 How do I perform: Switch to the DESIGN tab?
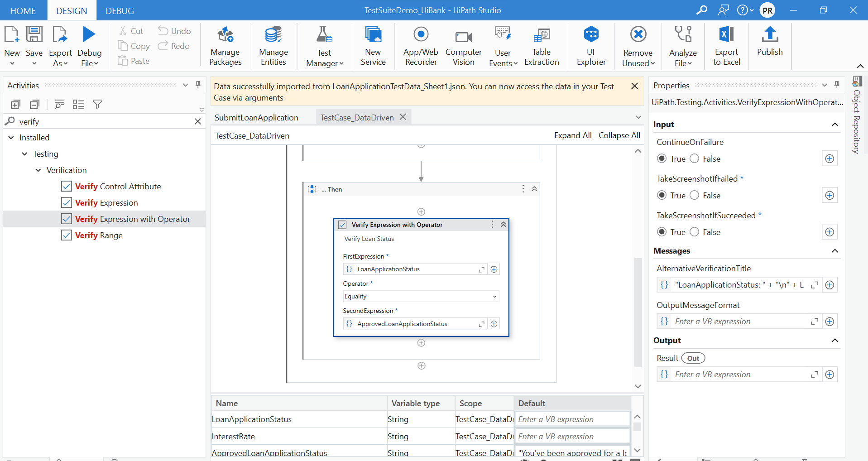pyautogui.click(x=72, y=10)
